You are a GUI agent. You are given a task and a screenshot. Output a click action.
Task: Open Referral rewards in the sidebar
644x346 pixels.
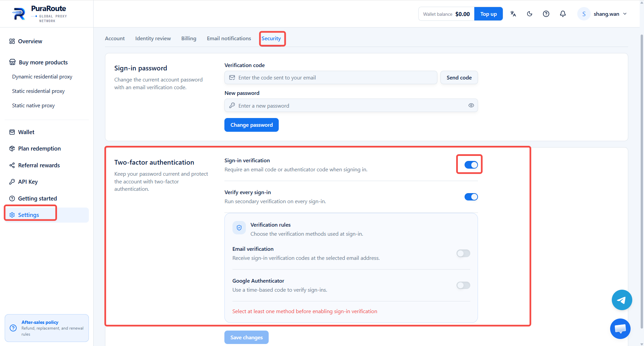[47, 165]
